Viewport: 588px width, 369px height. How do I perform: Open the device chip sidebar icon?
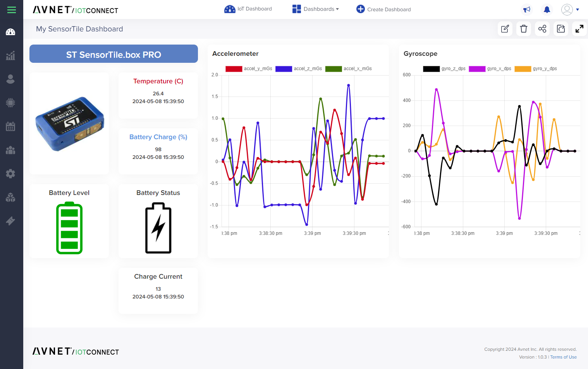point(10,103)
